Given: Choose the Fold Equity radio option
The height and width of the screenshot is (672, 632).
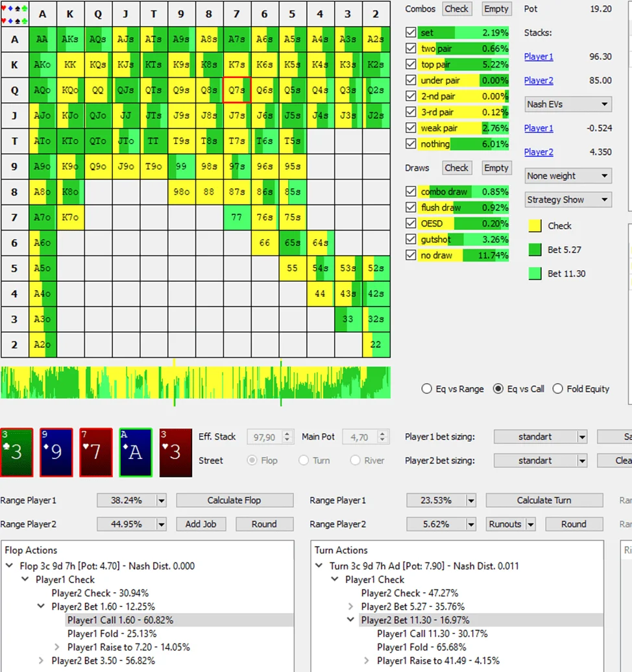Looking at the screenshot, I should [557, 389].
